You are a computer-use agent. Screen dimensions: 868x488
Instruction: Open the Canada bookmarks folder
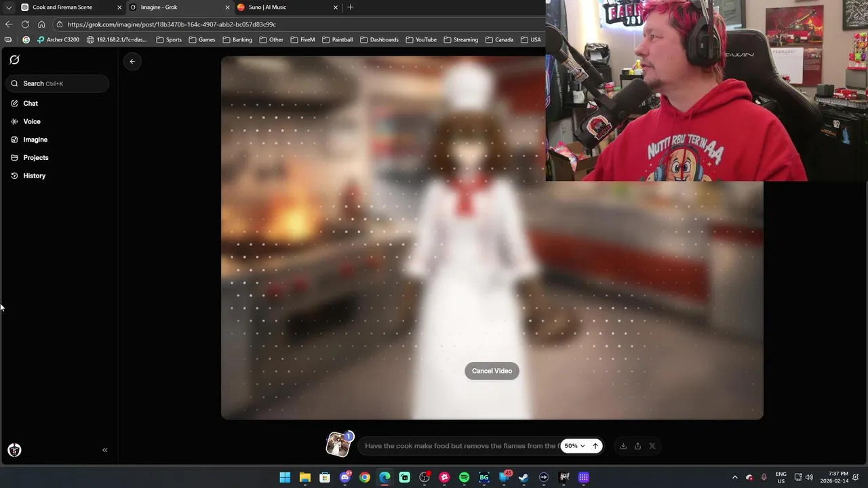pos(499,40)
